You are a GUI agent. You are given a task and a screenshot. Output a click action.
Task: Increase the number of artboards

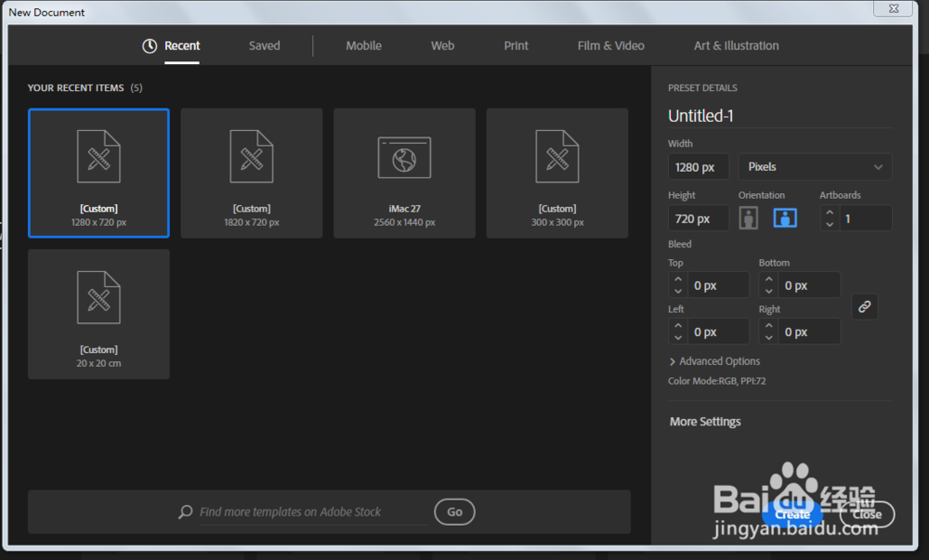(x=830, y=212)
